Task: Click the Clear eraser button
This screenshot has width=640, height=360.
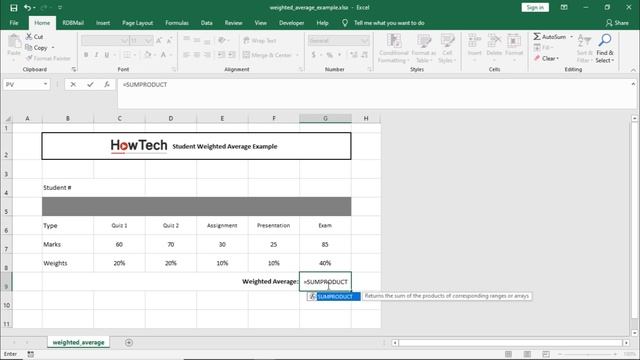Action: (x=546, y=58)
